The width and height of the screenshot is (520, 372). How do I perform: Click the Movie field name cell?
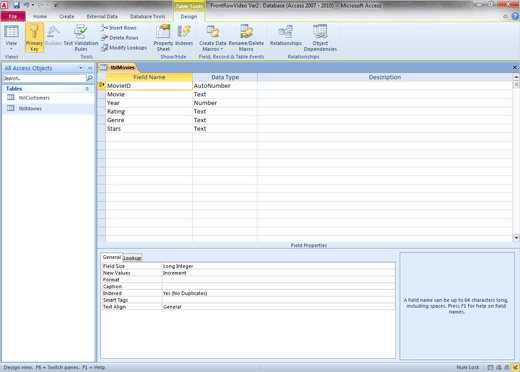click(x=149, y=94)
